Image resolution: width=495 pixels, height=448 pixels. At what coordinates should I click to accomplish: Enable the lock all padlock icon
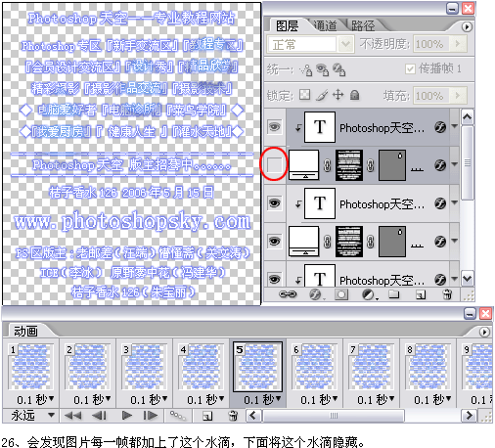click(354, 95)
